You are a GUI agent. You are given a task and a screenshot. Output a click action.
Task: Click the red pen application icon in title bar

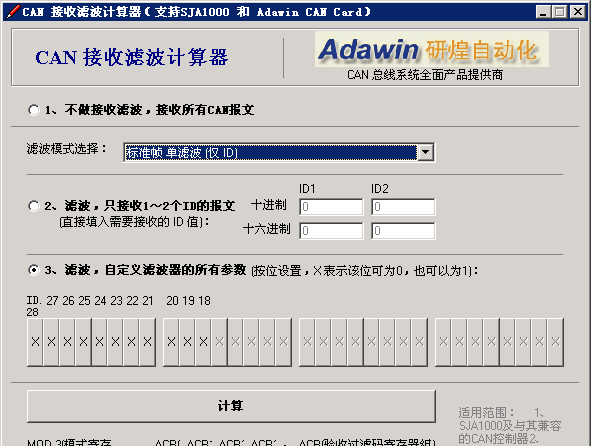pyautogui.click(x=13, y=12)
